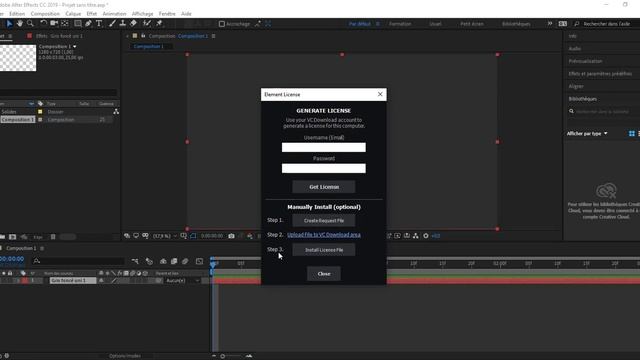Select the Selection arrow tool
640x360 pixels.
[x=9, y=24]
